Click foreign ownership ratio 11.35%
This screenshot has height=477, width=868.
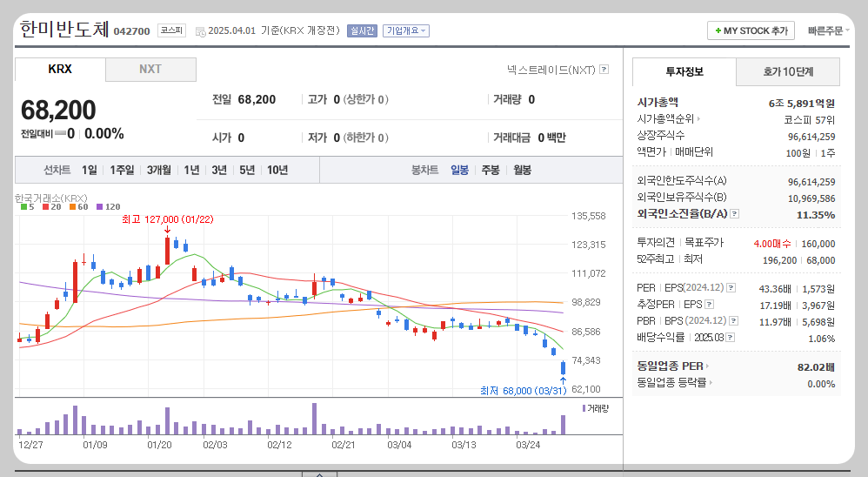click(816, 215)
